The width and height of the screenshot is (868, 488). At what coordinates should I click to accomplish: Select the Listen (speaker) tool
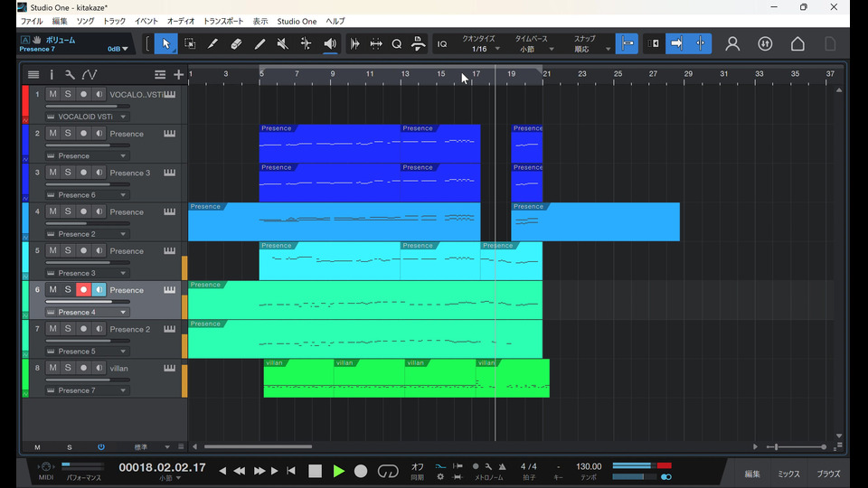tap(330, 43)
